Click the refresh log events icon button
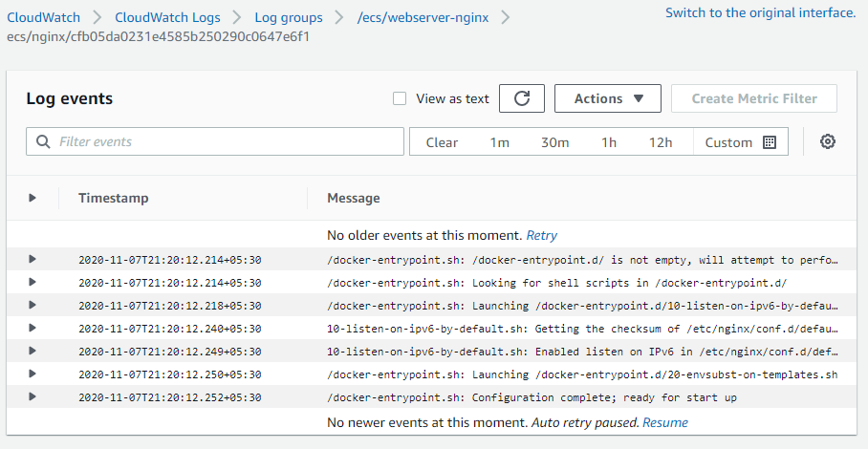 coord(521,98)
